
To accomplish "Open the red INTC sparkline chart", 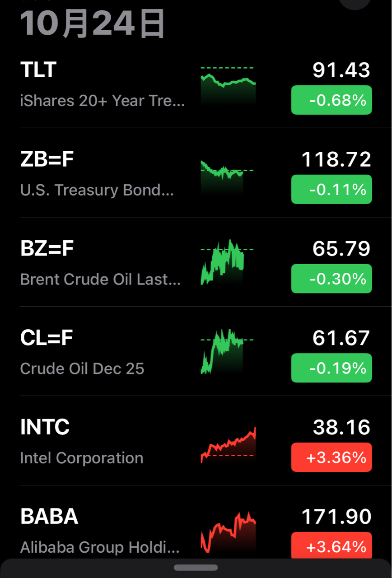I will [x=228, y=445].
